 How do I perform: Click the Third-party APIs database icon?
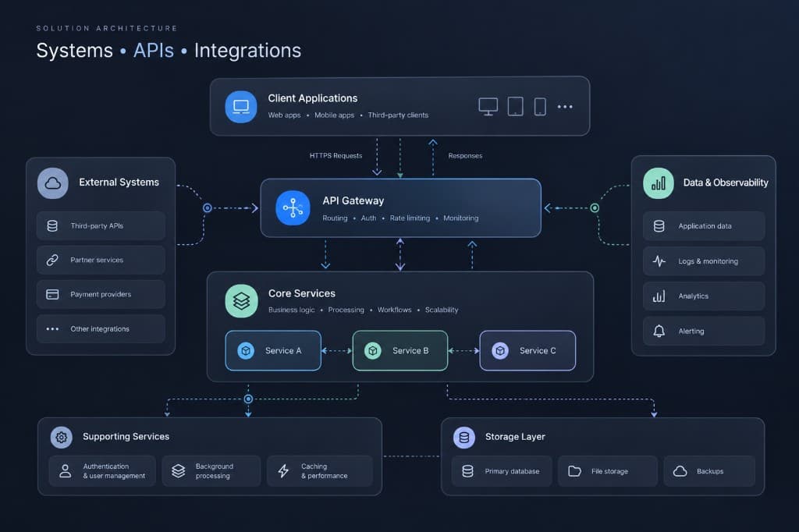coord(52,225)
